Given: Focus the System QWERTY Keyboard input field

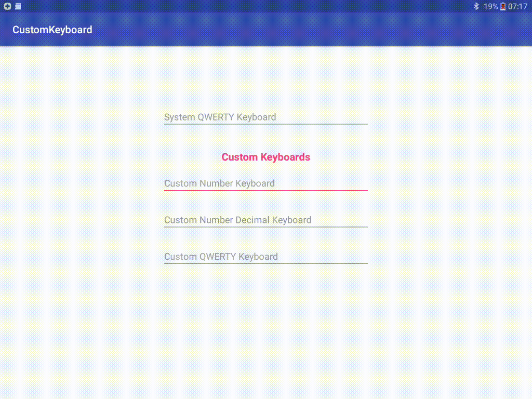Looking at the screenshot, I should (x=265, y=117).
